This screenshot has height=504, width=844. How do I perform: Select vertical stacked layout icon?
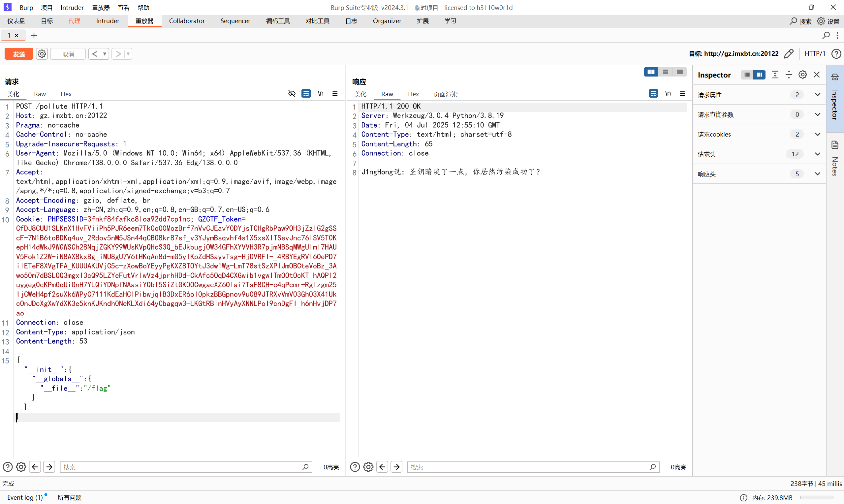coord(665,72)
